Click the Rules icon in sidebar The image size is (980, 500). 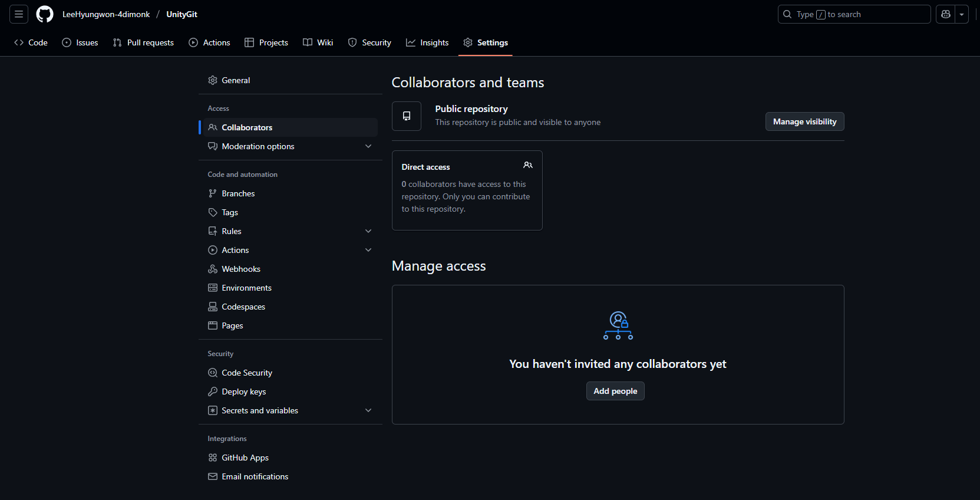(x=213, y=231)
